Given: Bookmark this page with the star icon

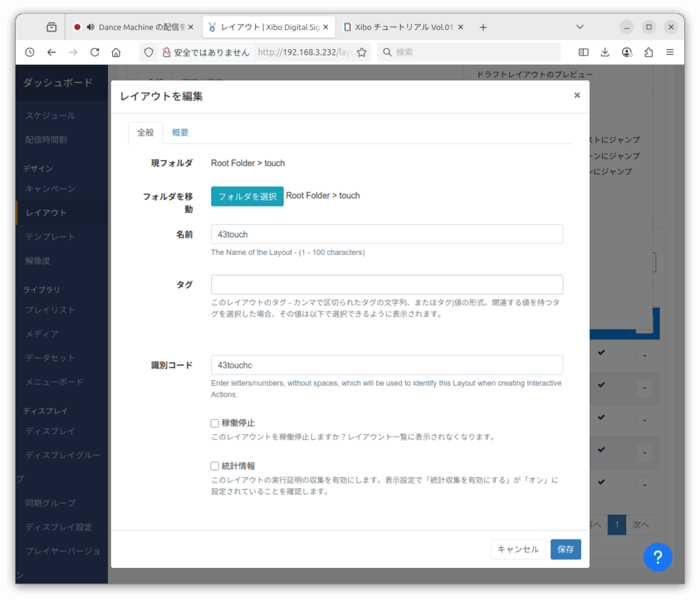Looking at the screenshot, I should coord(362,52).
